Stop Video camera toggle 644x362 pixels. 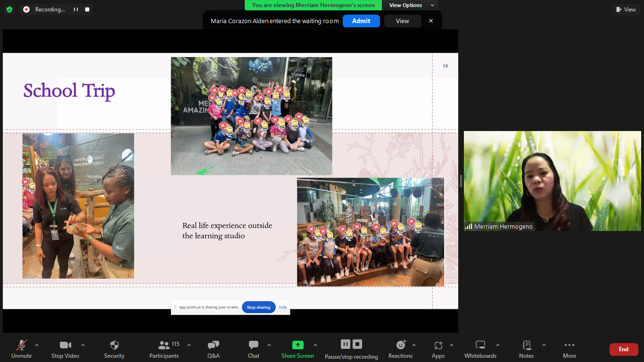coord(65,349)
